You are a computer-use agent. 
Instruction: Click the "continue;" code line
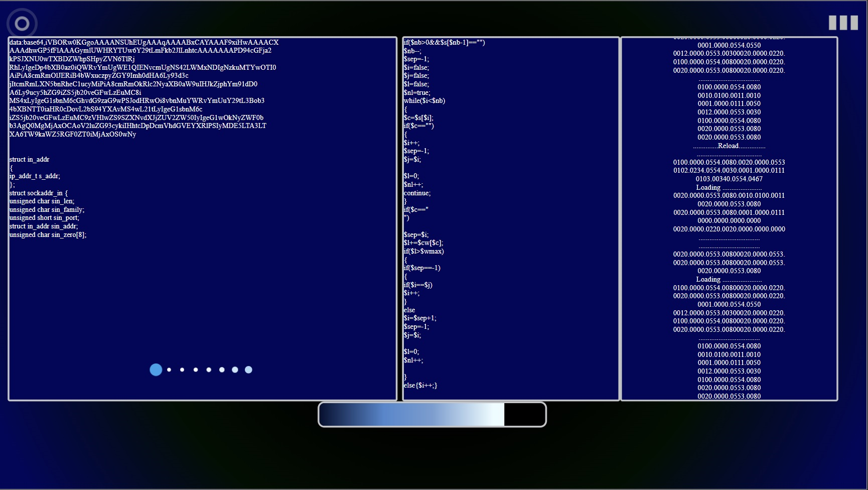pyautogui.click(x=417, y=193)
